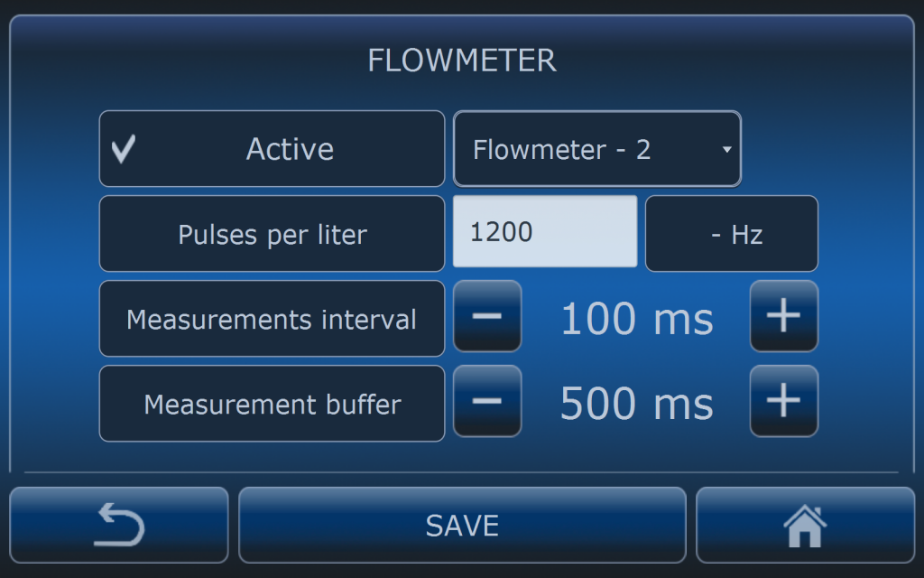The image size is (924, 578).
Task: Click the 500 ms buffer value
Action: [x=636, y=404]
